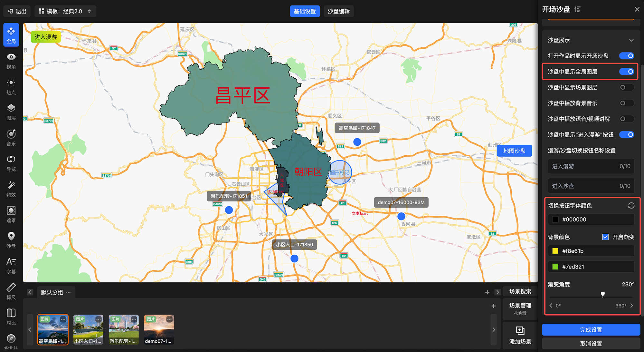Image resolution: width=644 pixels, height=352 pixels.
Task: Reset the 切换按钮字体颜色 with refresh icon
Action: (631, 206)
